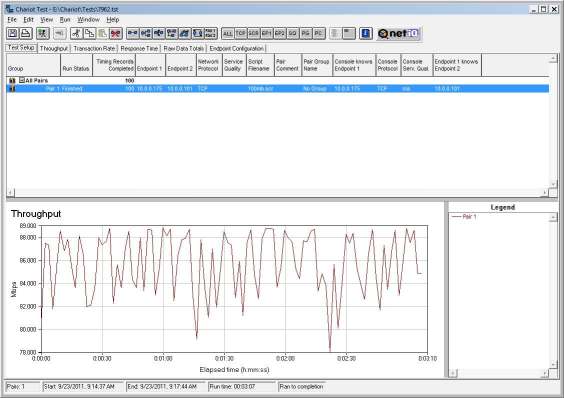Viewport: 564px width, 398px height.
Task: Click the red scissors Cut icon
Action: click(116, 33)
